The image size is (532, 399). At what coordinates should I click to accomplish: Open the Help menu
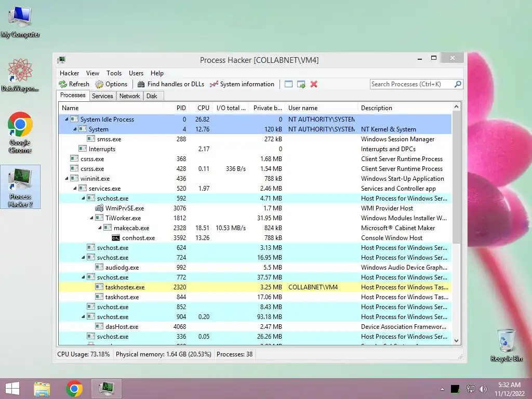[x=157, y=73]
